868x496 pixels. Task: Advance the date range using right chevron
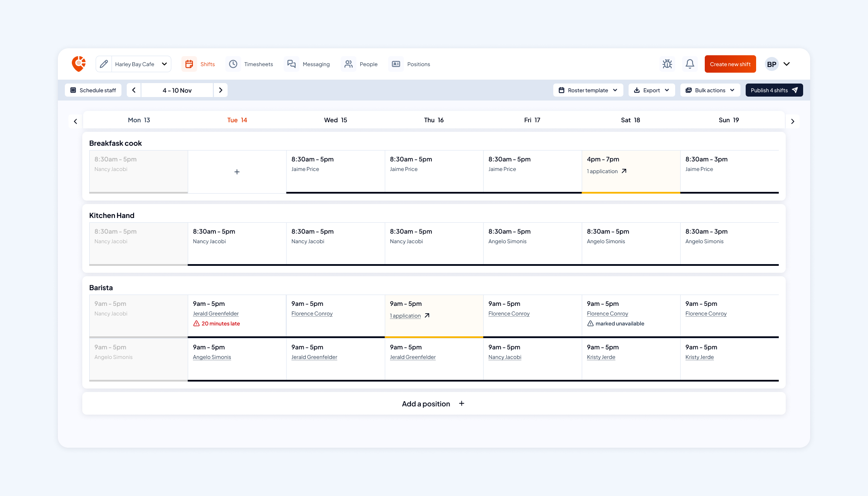tap(221, 90)
